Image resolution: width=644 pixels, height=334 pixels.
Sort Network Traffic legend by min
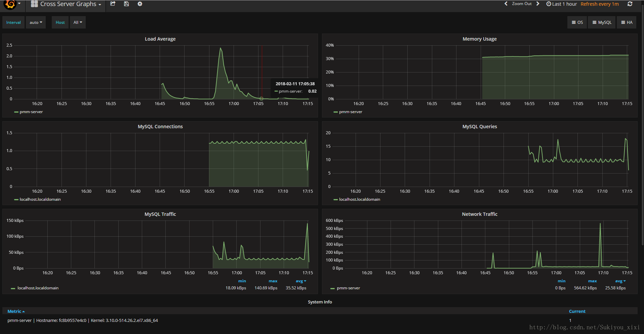pos(561,281)
